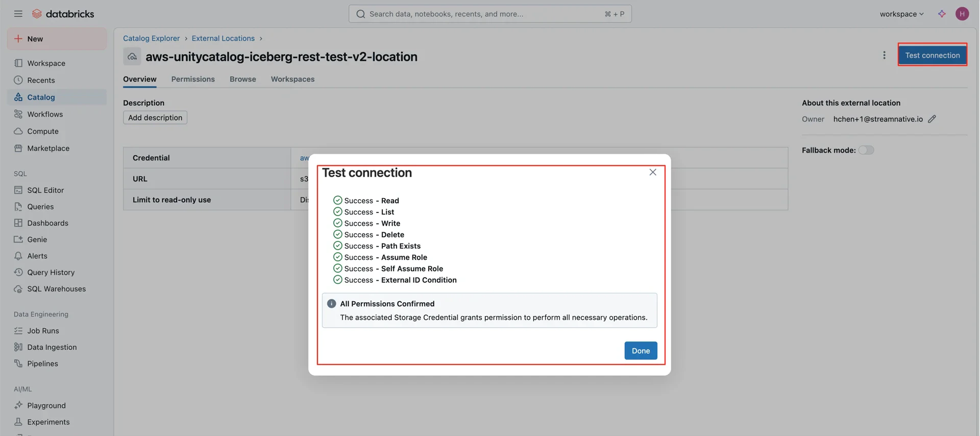Screen dimensions: 980x436
Task: Click the Success - External ID Condition result
Action: coord(395,280)
